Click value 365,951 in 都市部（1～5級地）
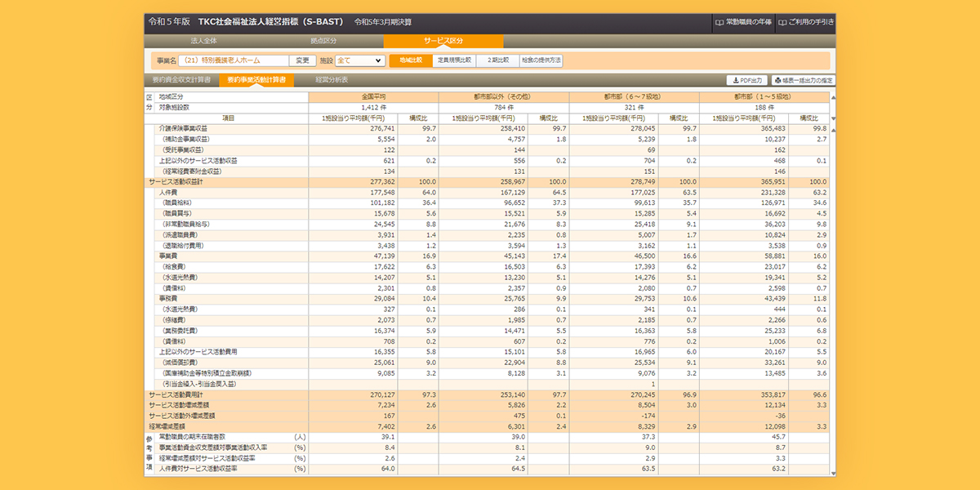The image size is (980, 490). coord(772,182)
